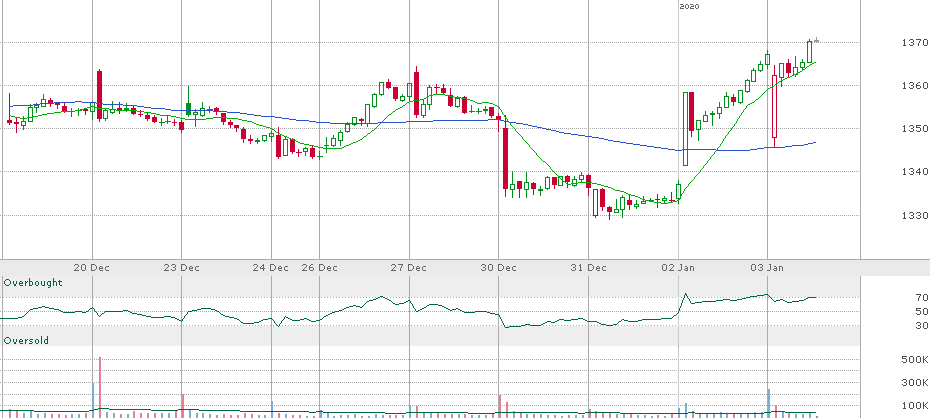Click the grey crosshair marker beside the last candle

[817, 40]
